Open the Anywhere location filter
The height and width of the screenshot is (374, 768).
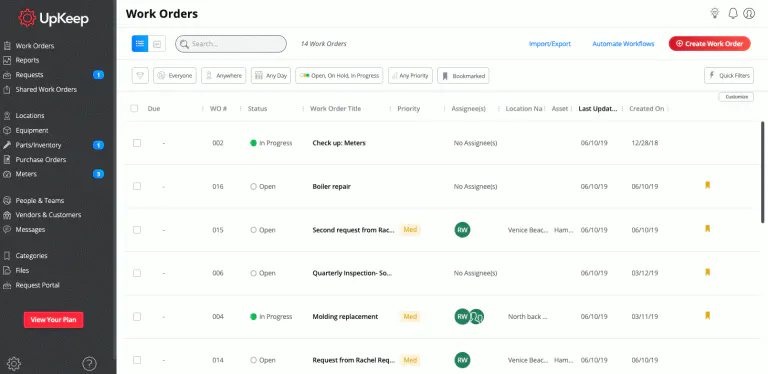223,76
